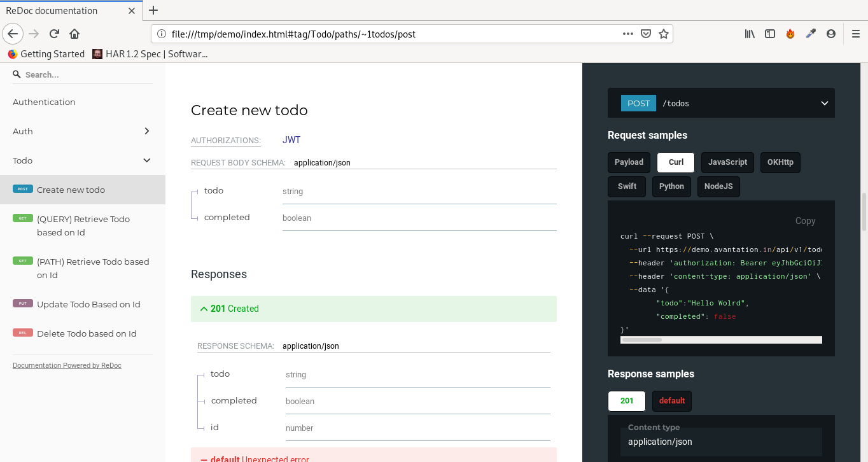The height and width of the screenshot is (462, 868).
Task: Select the 201 response sample tab
Action: tap(627, 401)
